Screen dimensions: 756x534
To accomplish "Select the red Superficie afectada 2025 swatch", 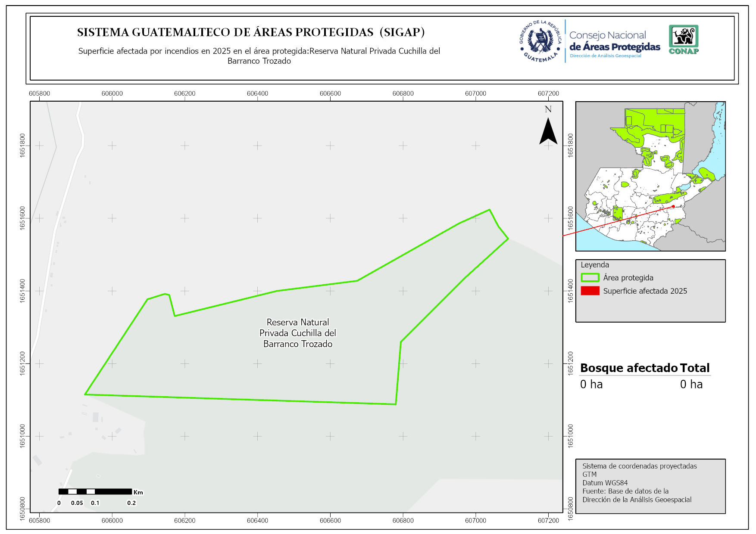I will (590, 291).
